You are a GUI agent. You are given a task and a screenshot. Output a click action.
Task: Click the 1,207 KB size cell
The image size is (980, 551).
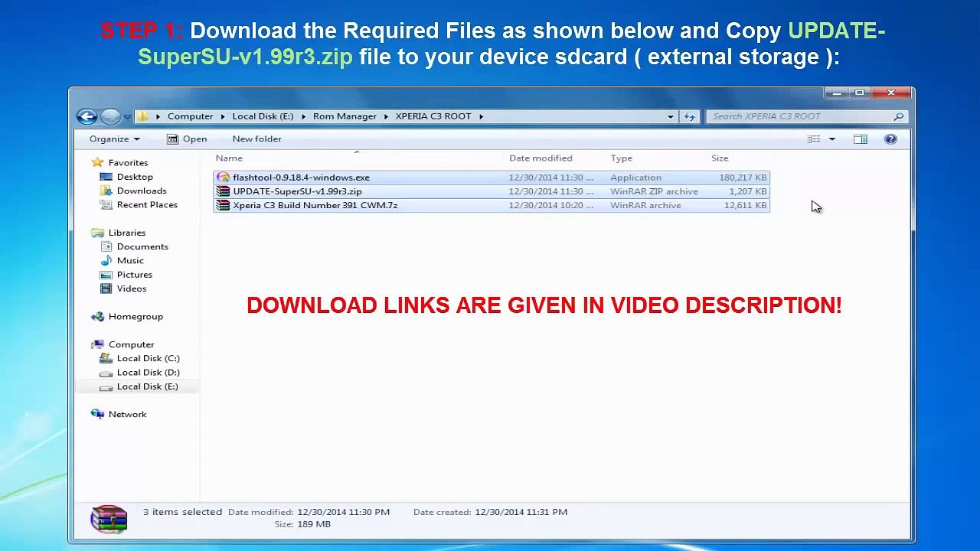click(x=748, y=191)
